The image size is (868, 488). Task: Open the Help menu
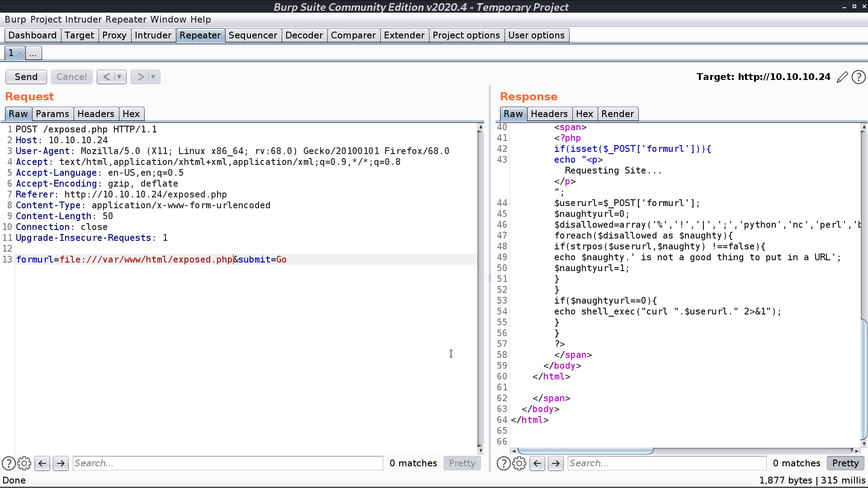[x=201, y=19]
